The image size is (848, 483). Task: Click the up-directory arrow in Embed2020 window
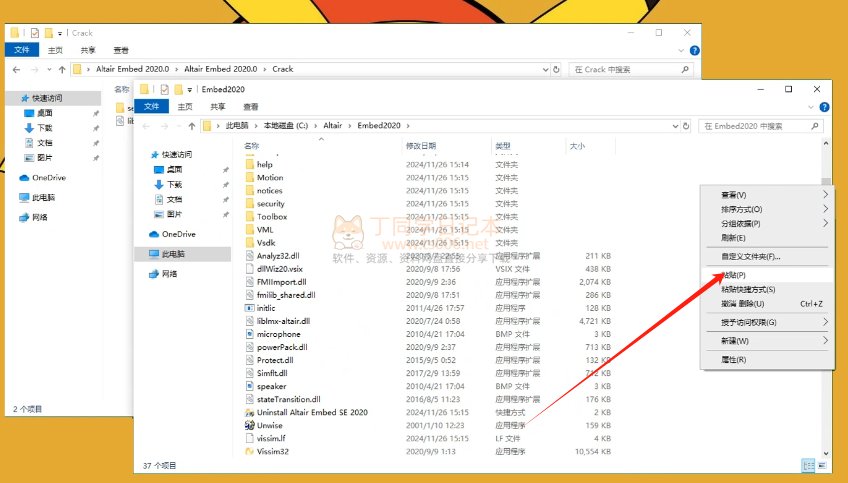pyautogui.click(x=189, y=126)
